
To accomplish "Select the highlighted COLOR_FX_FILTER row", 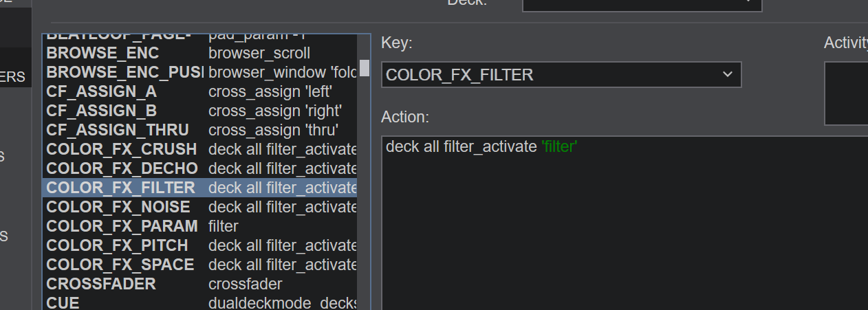I will pyautogui.click(x=199, y=188).
